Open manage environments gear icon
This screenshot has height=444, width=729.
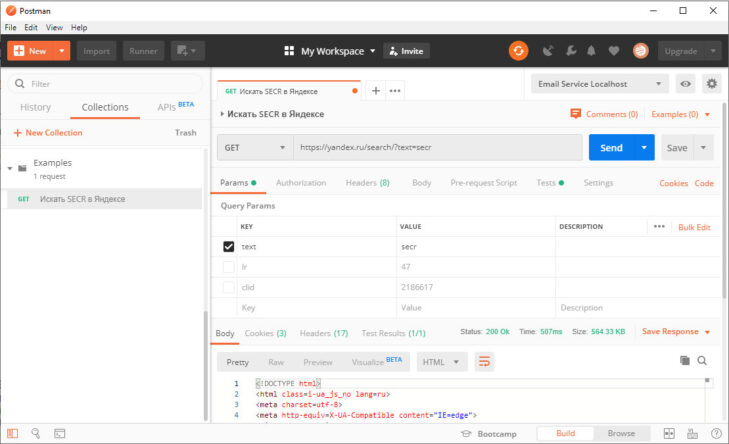click(711, 84)
